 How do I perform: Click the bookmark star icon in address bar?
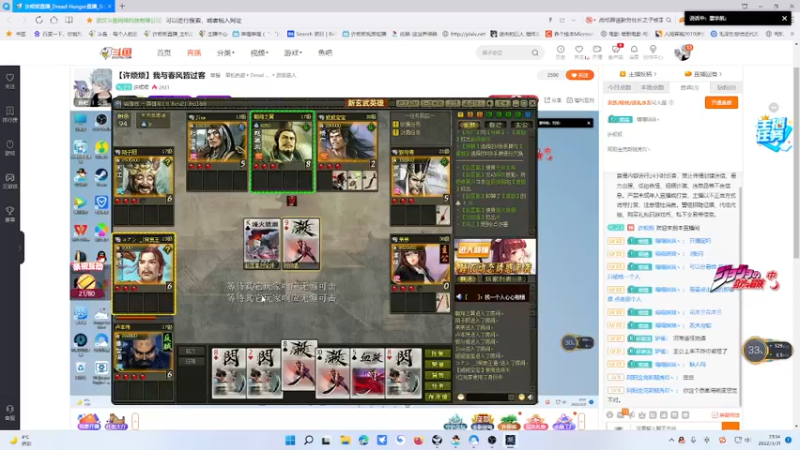coord(89,20)
